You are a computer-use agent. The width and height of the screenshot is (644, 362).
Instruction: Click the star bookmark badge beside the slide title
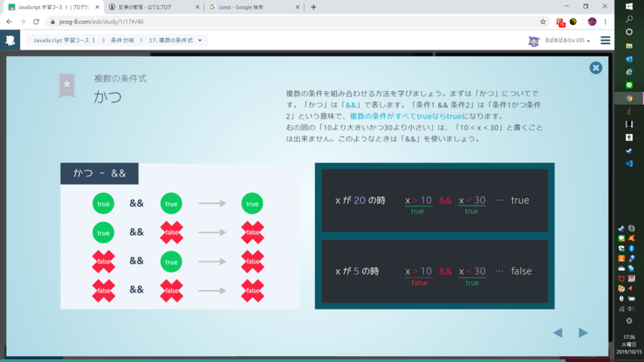click(x=67, y=85)
